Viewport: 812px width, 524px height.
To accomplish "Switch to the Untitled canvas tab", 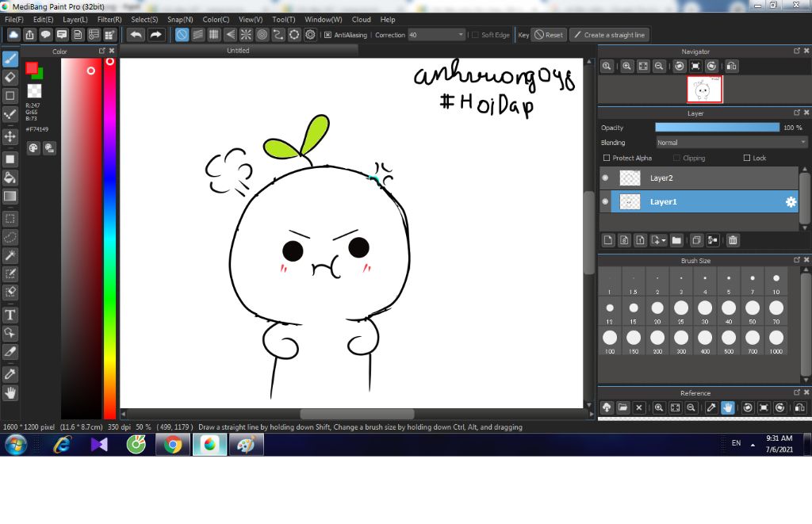I will point(238,50).
